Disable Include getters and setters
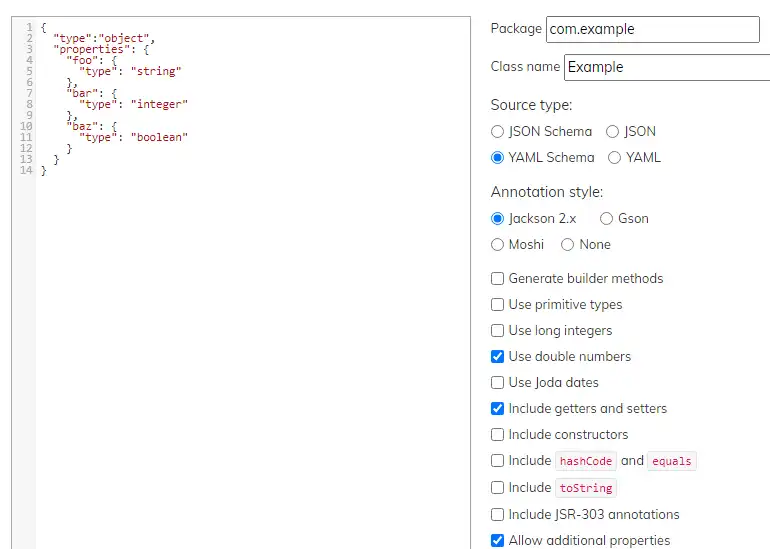The width and height of the screenshot is (770, 549). click(x=498, y=409)
